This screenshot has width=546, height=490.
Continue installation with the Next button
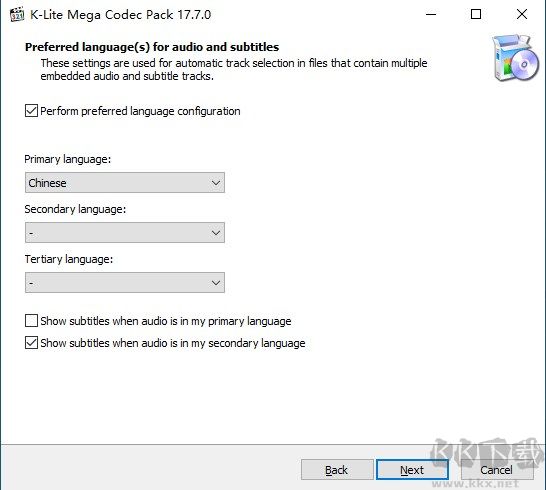(x=412, y=470)
